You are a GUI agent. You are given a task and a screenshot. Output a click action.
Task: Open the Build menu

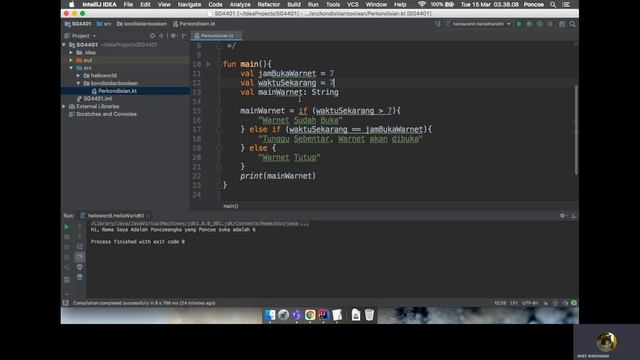(294, 4)
